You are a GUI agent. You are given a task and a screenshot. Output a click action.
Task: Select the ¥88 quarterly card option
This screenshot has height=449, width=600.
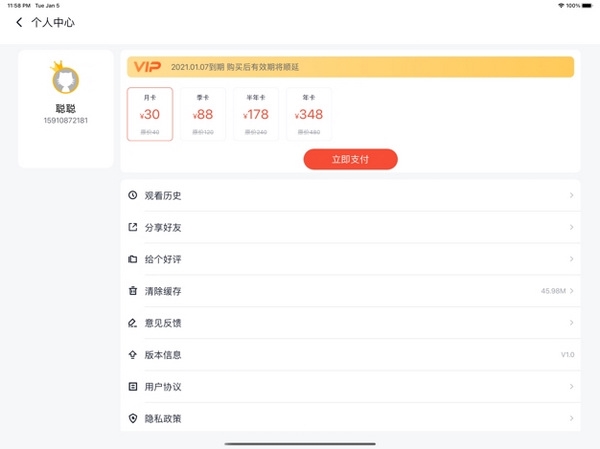tap(203, 114)
